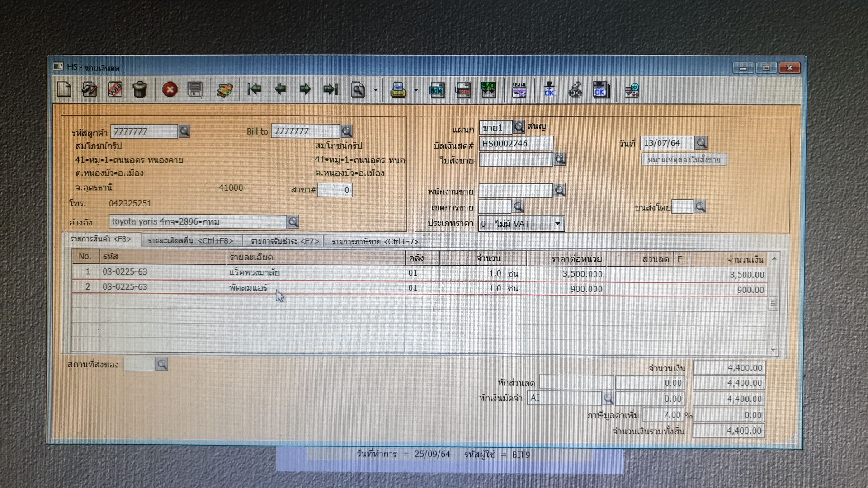Expand the search options arrow in the toolbar

(375, 90)
